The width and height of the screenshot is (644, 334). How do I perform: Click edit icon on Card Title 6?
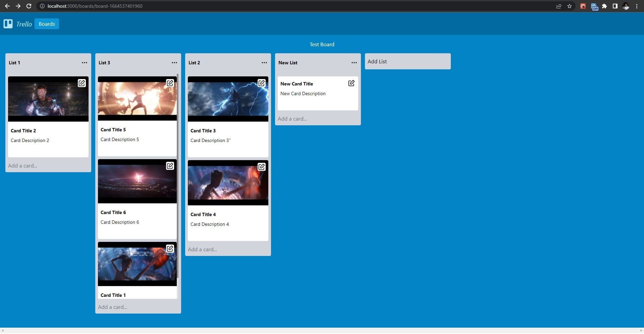170,166
